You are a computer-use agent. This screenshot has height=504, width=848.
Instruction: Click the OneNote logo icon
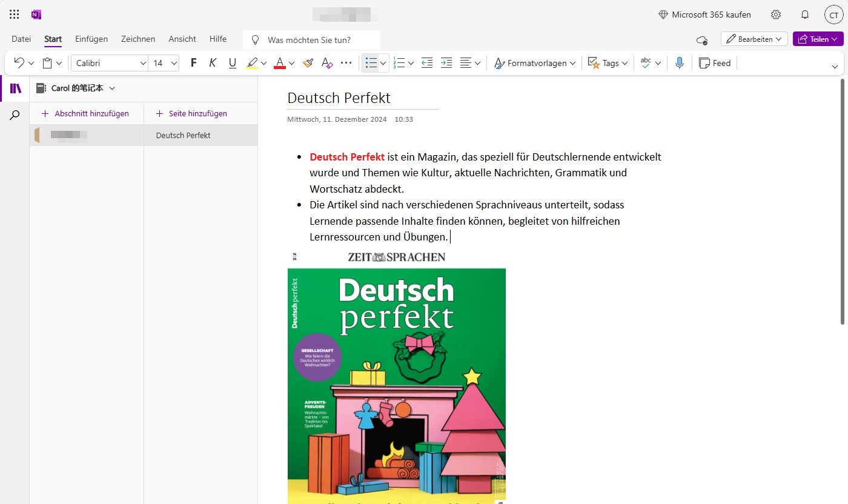click(36, 15)
